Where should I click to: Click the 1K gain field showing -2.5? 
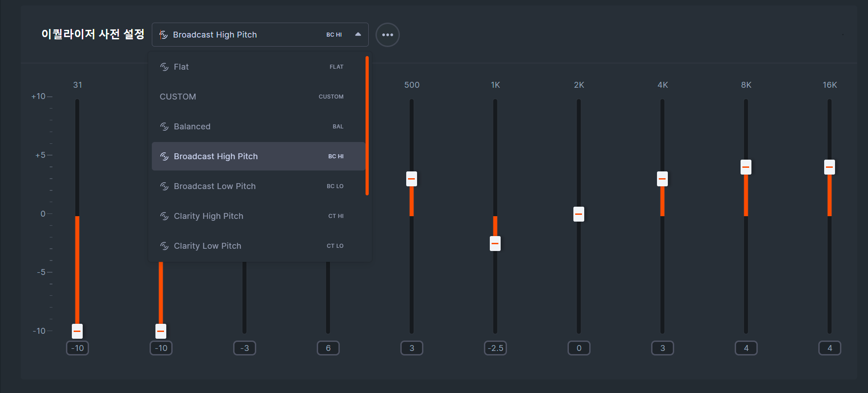point(495,348)
